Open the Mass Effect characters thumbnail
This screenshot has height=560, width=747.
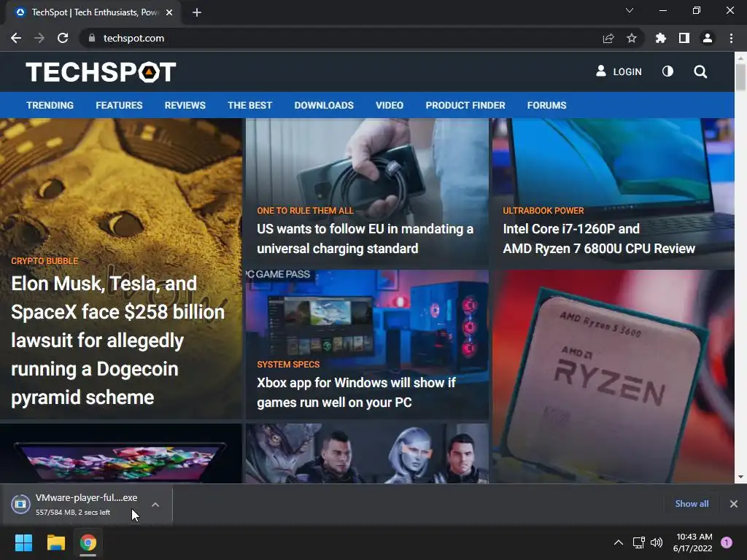pyautogui.click(x=367, y=454)
